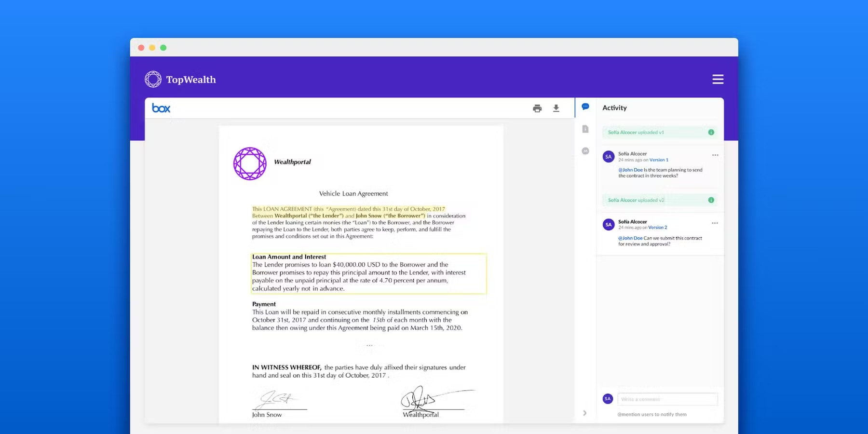This screenshot has width=868, height=434.
Task: Download the document with the download icon
Action: click(x=556, y=108)
